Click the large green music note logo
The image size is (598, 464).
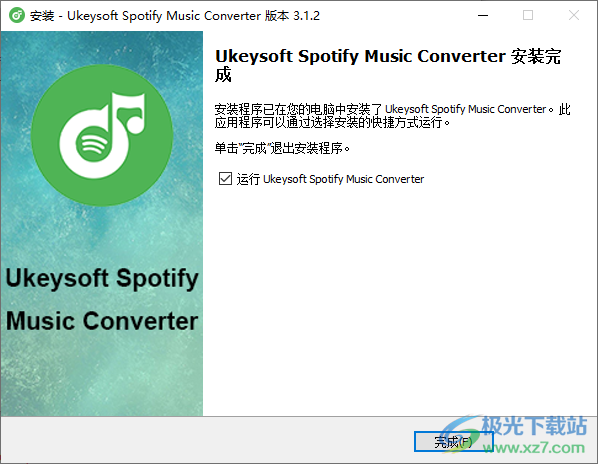tap(102, 135)
